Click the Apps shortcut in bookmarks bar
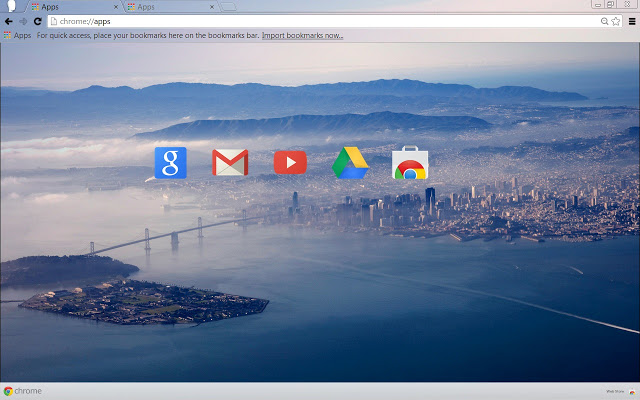Image resolution: width=640 pixels, height=400 pixels. (17, 35)
